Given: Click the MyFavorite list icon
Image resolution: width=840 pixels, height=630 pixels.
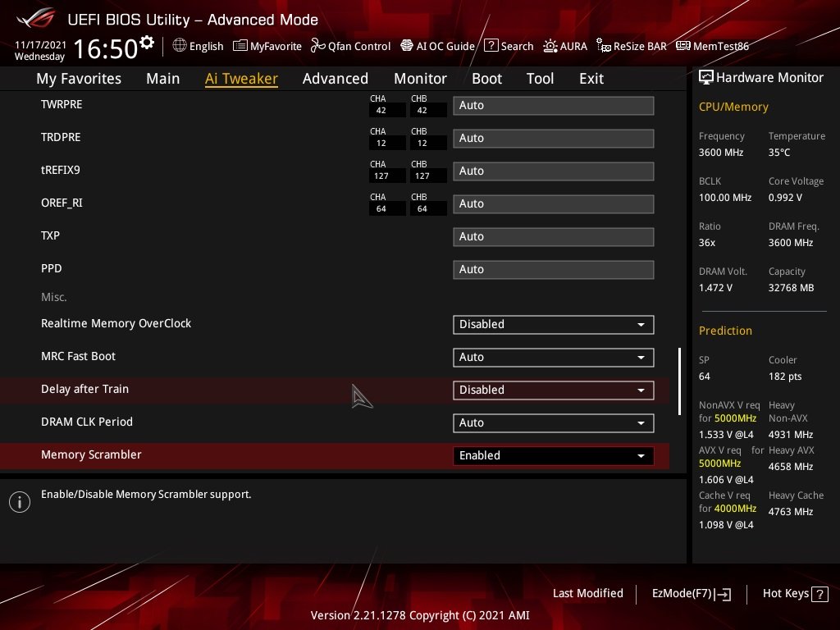Looking at the screenshot, I should click(x=240, y=46).
